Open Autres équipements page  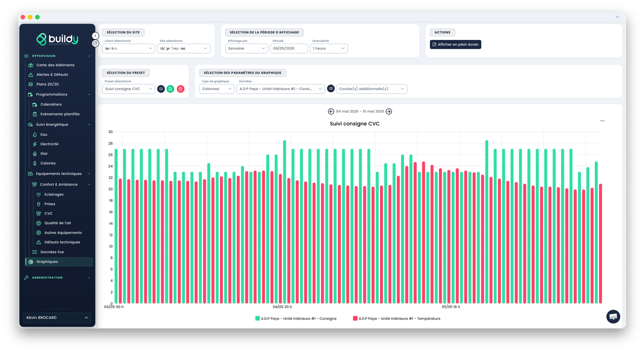tap(63, 232)
